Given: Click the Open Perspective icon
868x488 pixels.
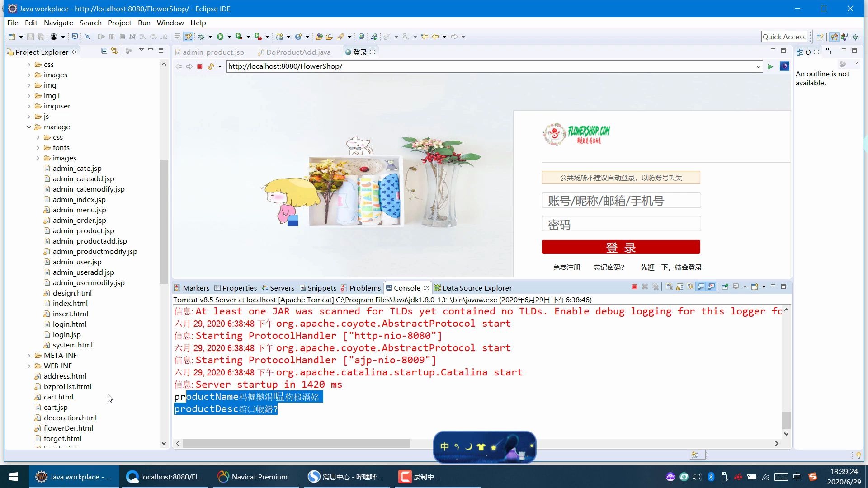Looking at the screenshot, I should [x=821, y=37].
